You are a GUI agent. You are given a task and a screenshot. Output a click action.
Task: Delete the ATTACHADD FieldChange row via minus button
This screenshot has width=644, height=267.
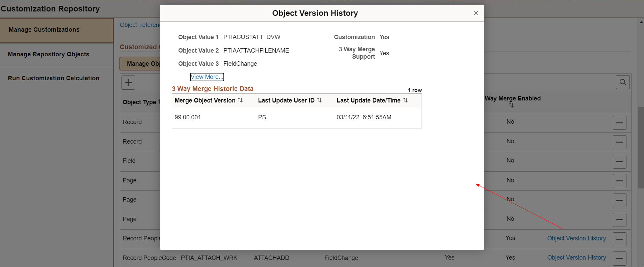point(620,259)
